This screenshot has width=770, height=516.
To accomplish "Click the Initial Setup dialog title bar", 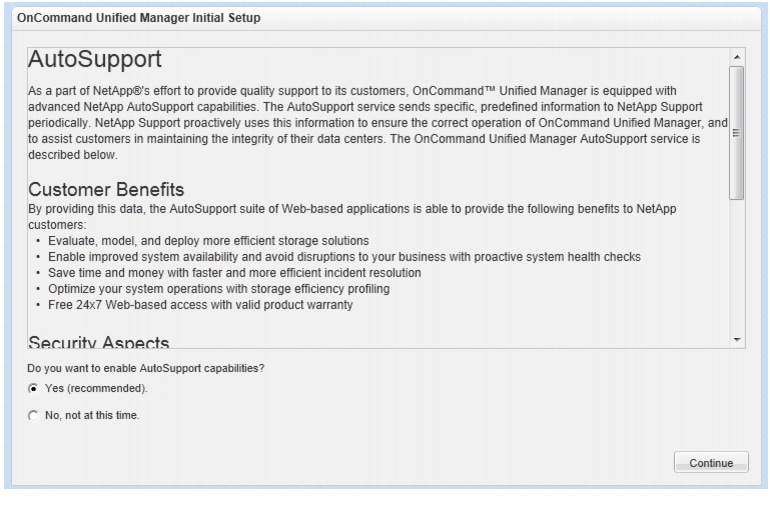I will pos(137,18).
